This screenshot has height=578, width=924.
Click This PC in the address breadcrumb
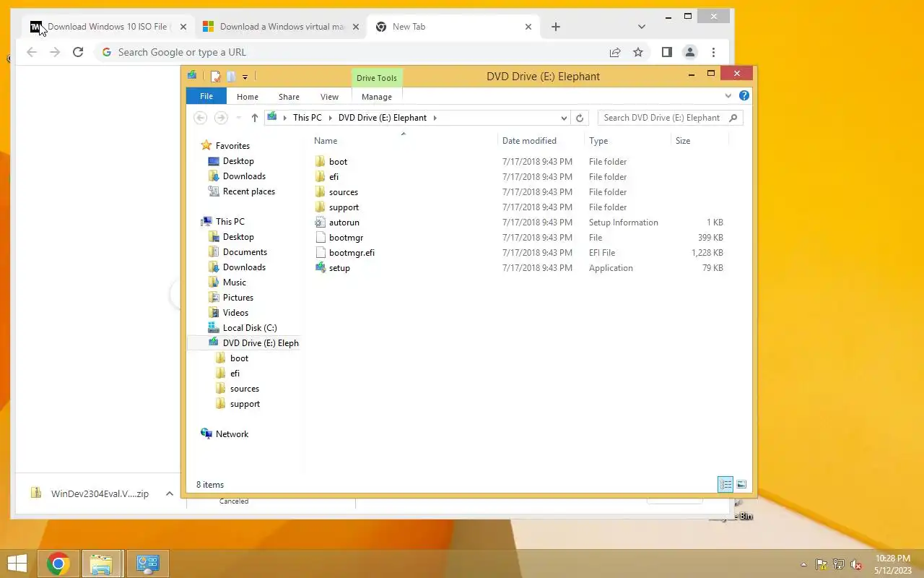coord(308,118)
